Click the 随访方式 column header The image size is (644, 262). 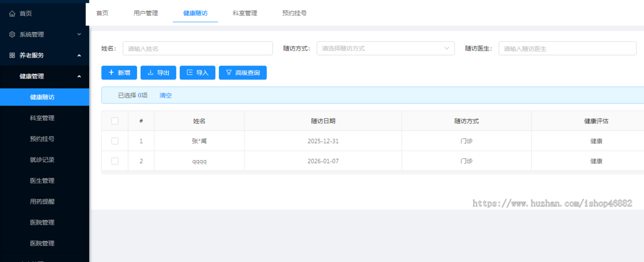(466, 121)
